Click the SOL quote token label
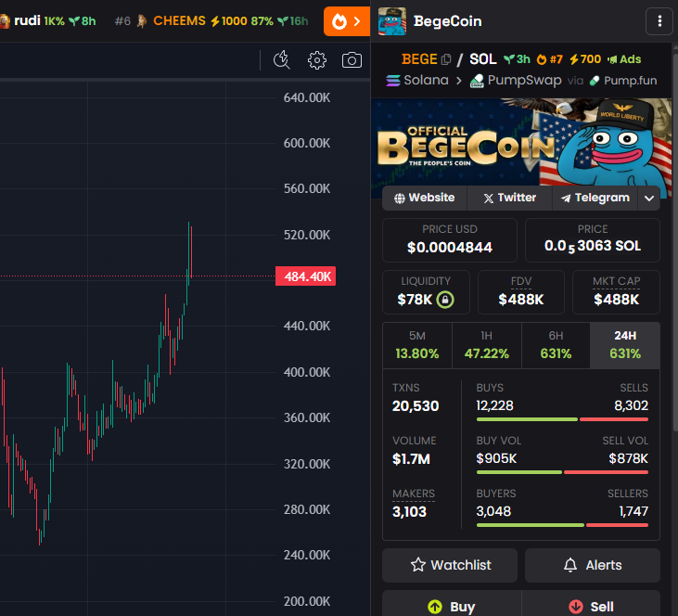678x616 pixels. [x=482, y=58]
